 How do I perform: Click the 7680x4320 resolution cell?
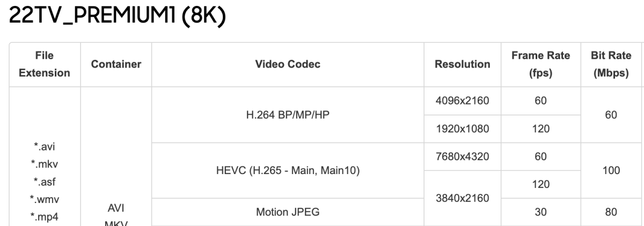point(462,156)
